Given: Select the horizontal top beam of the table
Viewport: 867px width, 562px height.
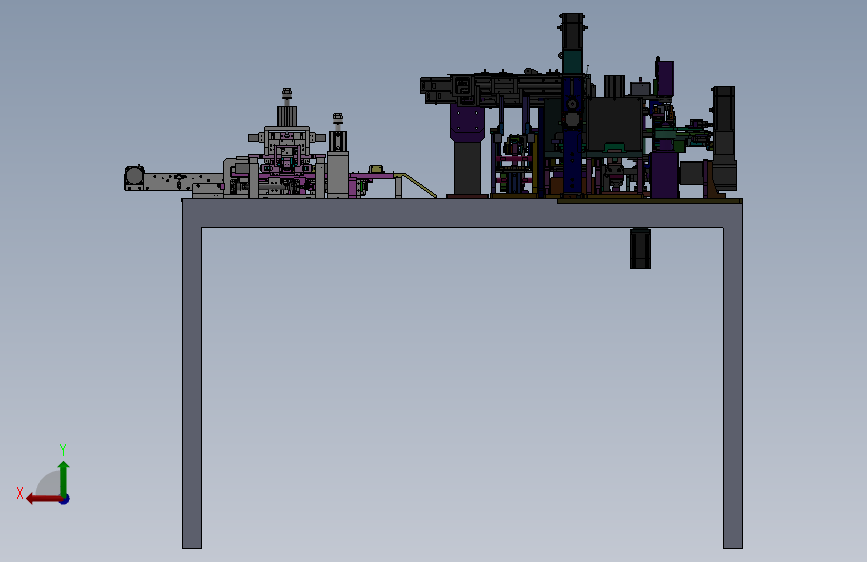Looking at the screenshot, I should point(462,213).
